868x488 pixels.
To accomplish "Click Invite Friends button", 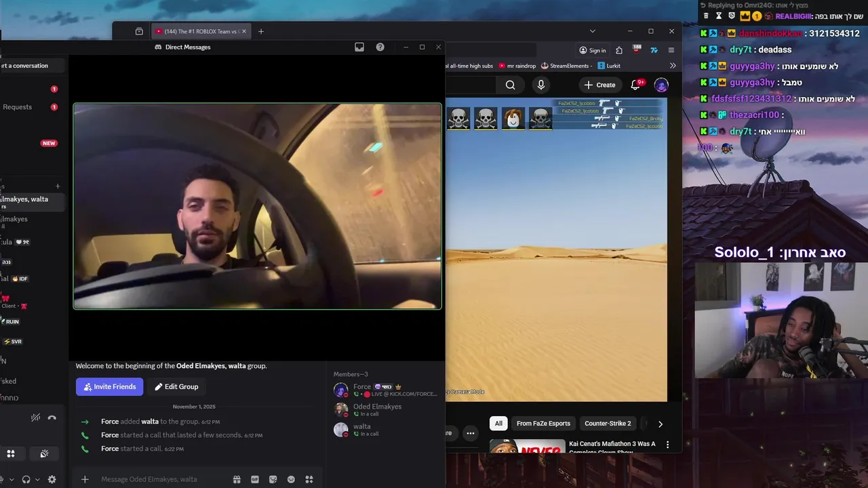I will click(110, 386).
